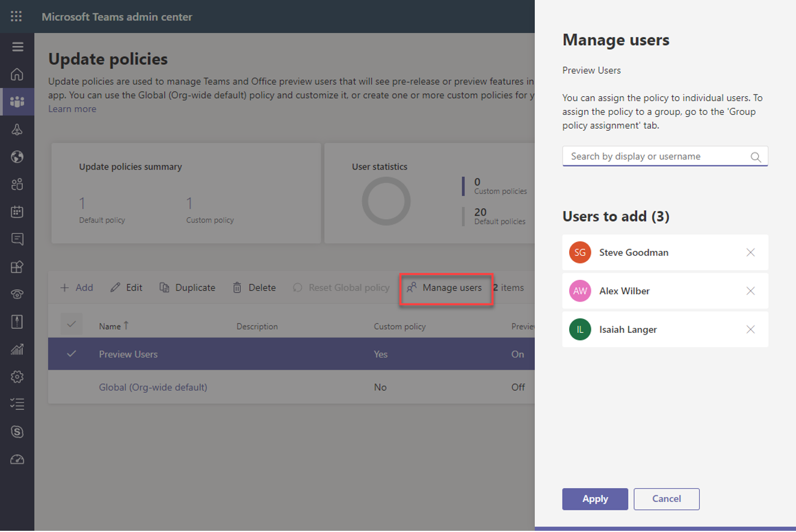This screenshot has width=796, height=532.
Task: Open Meetings using the calendar icon
Action: 17,212
